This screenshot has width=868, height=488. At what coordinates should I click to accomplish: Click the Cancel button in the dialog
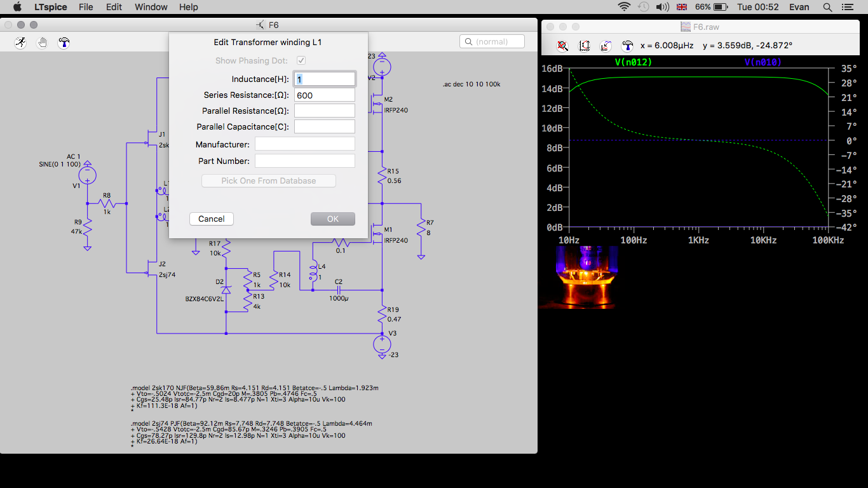pyautogui.click(x=212, y=219)
